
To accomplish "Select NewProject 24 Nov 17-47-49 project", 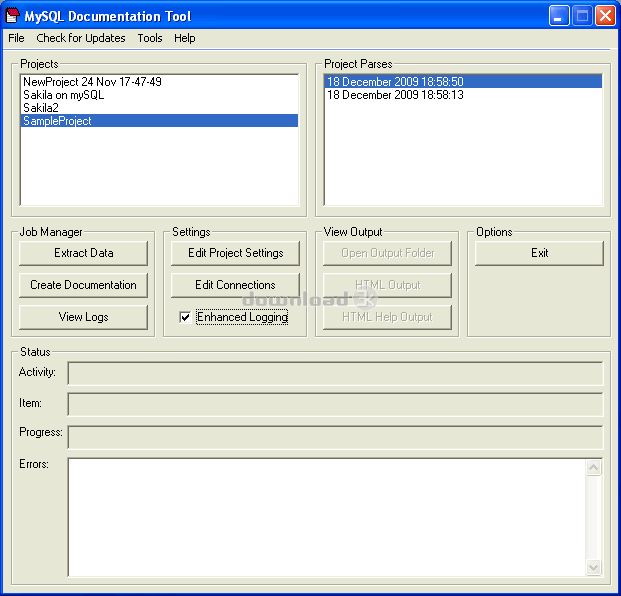I will pos(159,82).
